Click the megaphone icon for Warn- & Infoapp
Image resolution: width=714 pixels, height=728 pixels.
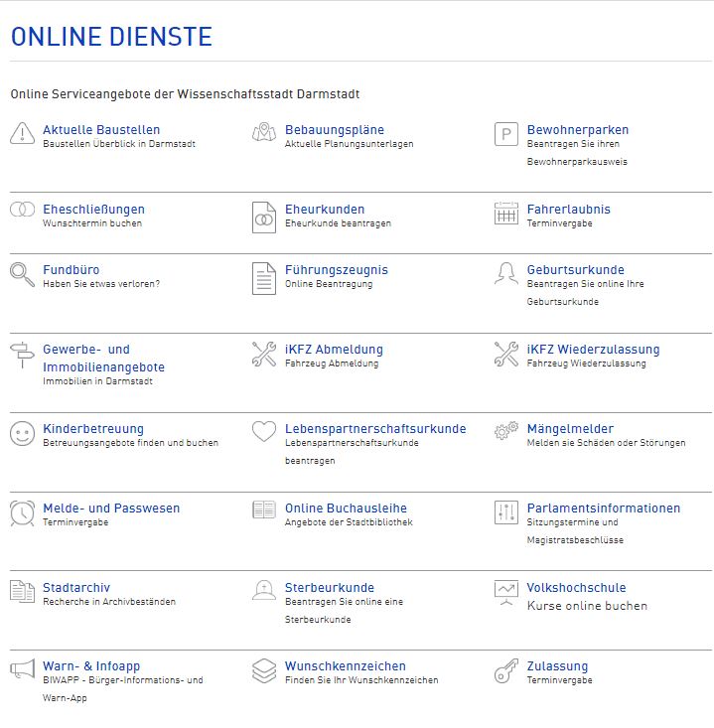(x=22, y=670)
